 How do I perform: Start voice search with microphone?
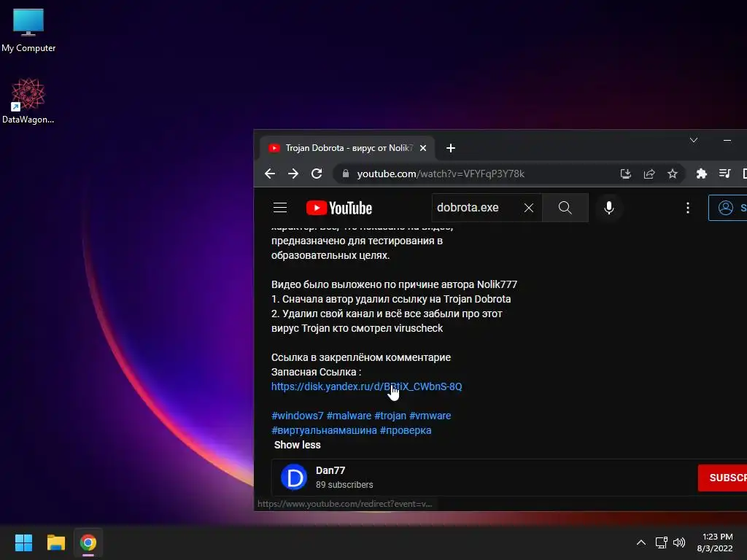point(609,208)
